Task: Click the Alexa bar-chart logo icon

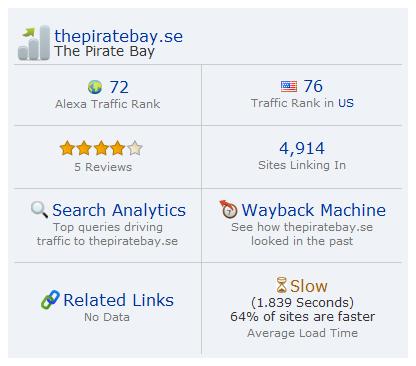Action: pos(34,43)
